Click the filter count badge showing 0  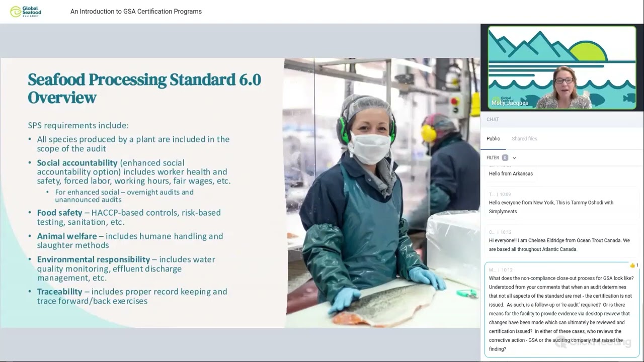coord(505,158)
